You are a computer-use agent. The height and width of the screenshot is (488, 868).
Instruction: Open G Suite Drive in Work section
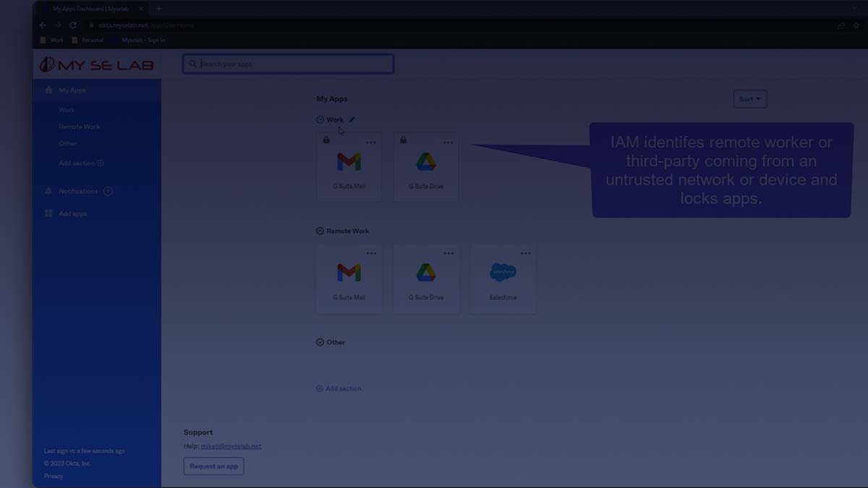[426, 166]
